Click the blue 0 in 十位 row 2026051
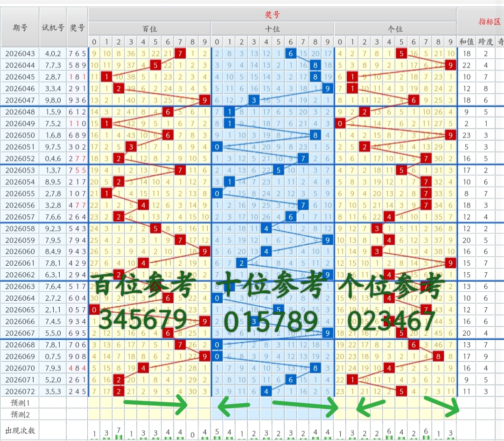The height and width of the screenshot is (441, 504). click(x=217, y=146)
